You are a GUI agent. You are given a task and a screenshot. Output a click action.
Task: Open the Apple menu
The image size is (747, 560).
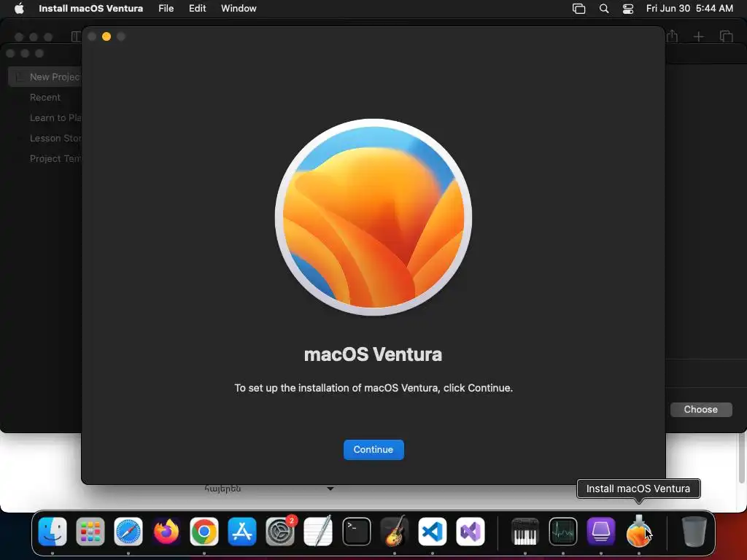click(19, 8)
